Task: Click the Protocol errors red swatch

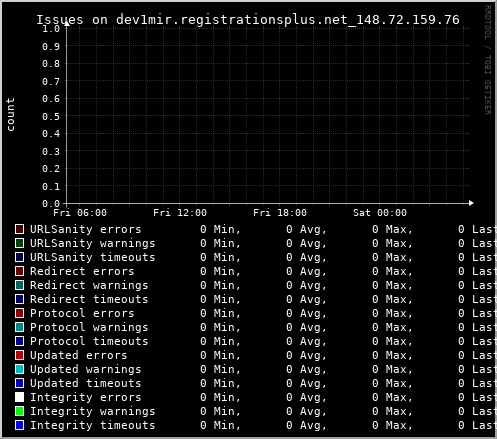Action: (19, 313)
